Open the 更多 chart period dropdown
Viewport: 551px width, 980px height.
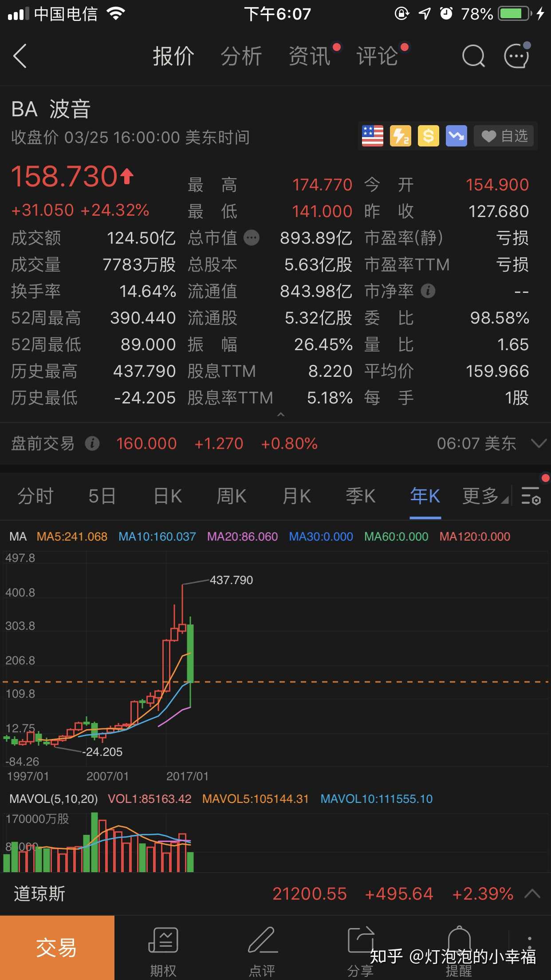click(x=485, y=496)
